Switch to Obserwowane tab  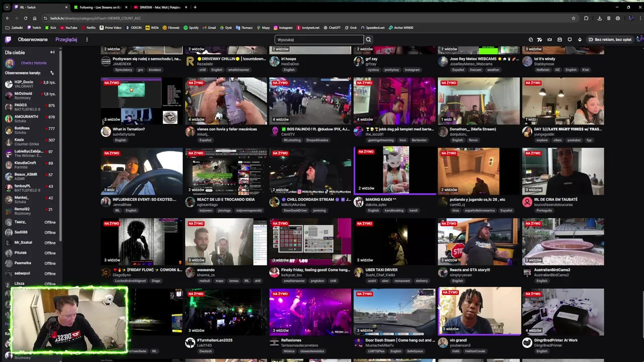click(33, 40)
